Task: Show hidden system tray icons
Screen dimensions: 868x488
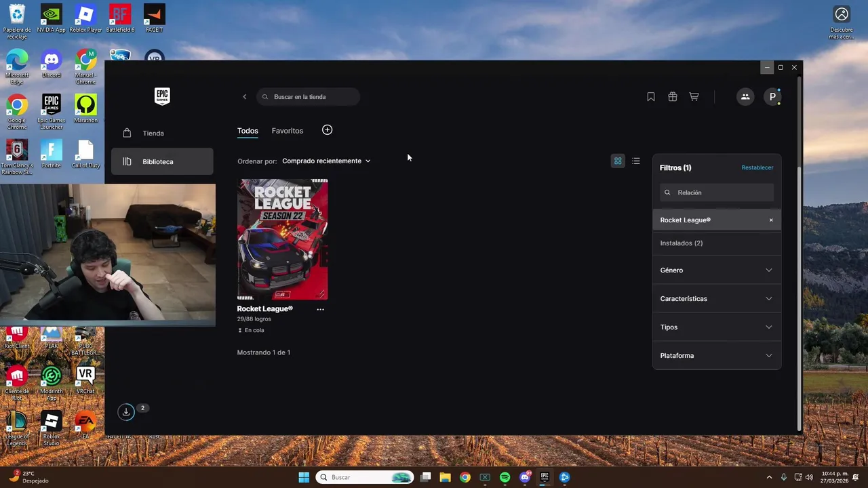Action: click(x=769, y=477)
